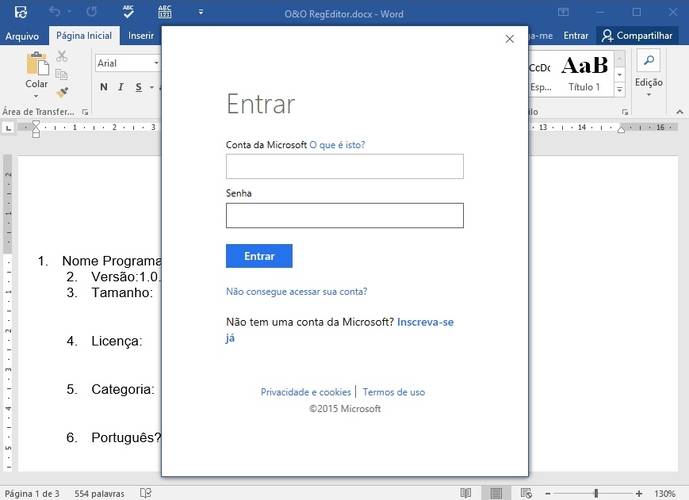Expand the styles gallery More arrow
This screenshot has width=689, height=500.
coord(620,90)
